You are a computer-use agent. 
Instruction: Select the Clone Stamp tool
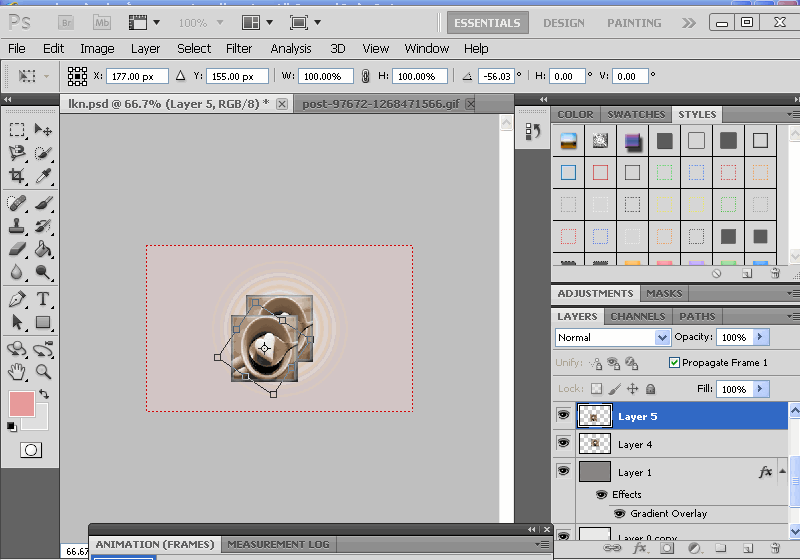click(17, 226)
